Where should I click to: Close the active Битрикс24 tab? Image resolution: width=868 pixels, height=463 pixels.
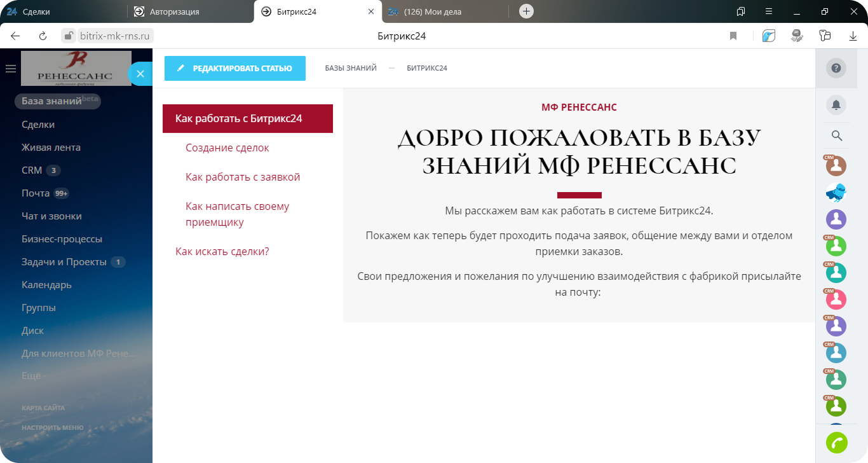[x=371, y=11]
